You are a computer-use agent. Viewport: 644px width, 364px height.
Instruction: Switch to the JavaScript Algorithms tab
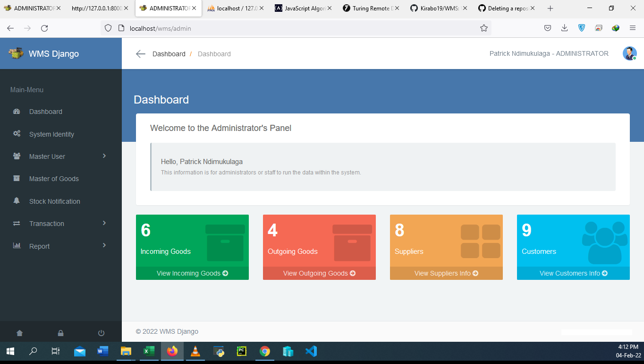[x=303, y=9]
